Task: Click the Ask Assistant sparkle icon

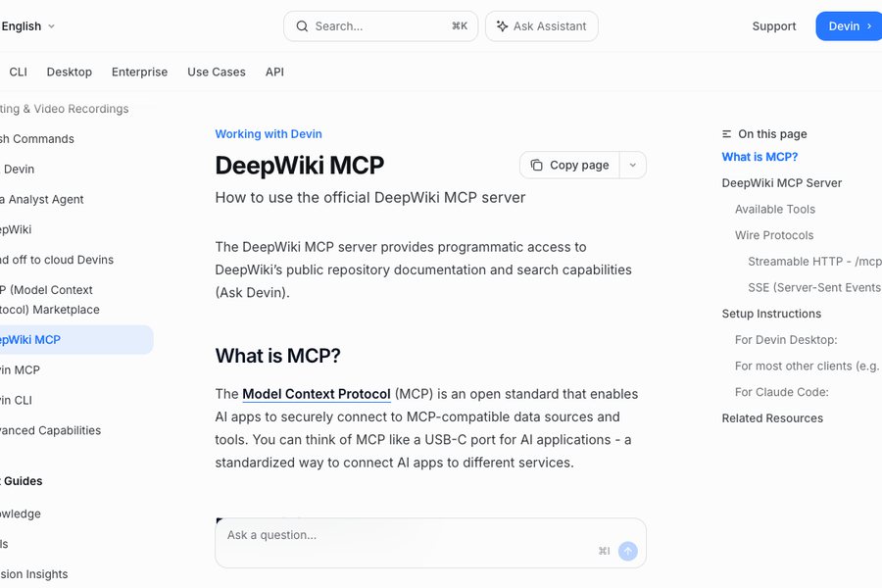Action: [x=503, y=26]
